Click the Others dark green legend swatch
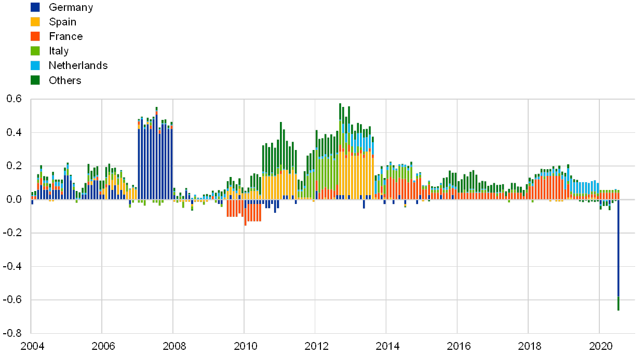Screen dimensions: 644x355 (x=35, y=80)
